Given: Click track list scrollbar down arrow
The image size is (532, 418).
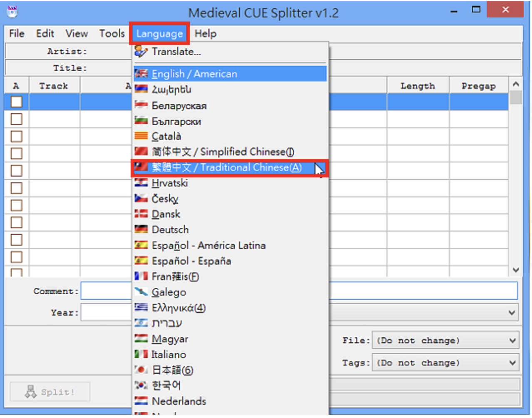Looking at the screenshot, I should [516, 270].
